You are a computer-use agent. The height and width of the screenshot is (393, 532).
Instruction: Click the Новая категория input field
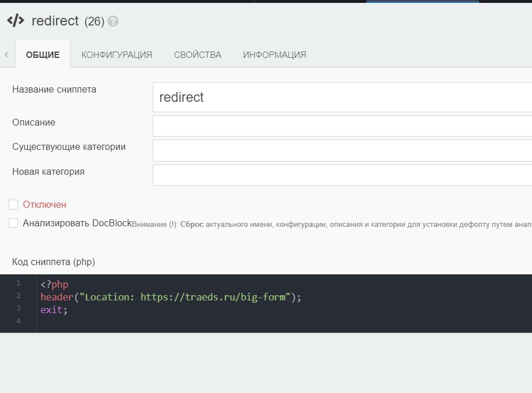(x=342, y=175)
